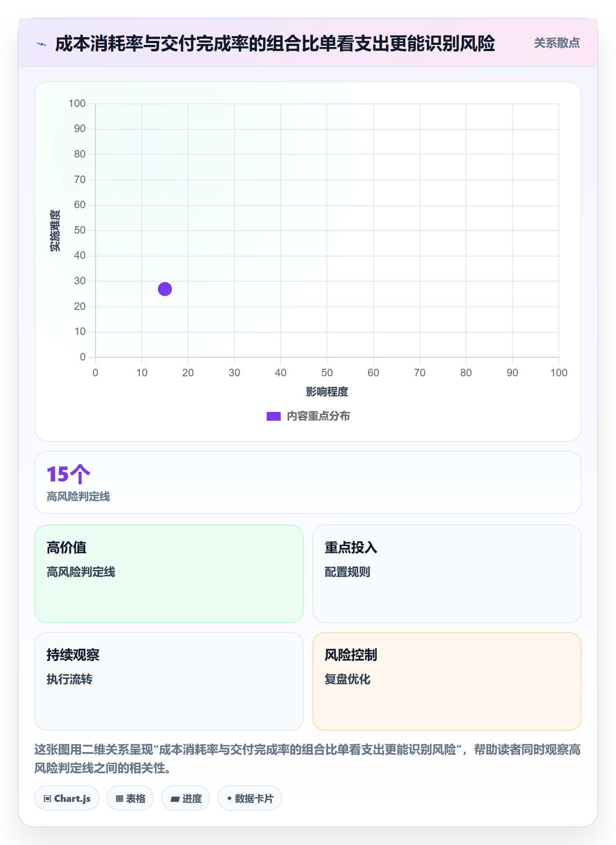The image size is (616, 845).
Task: Select the 重点投入 quadrant card
Action: (x=447, y=574)
